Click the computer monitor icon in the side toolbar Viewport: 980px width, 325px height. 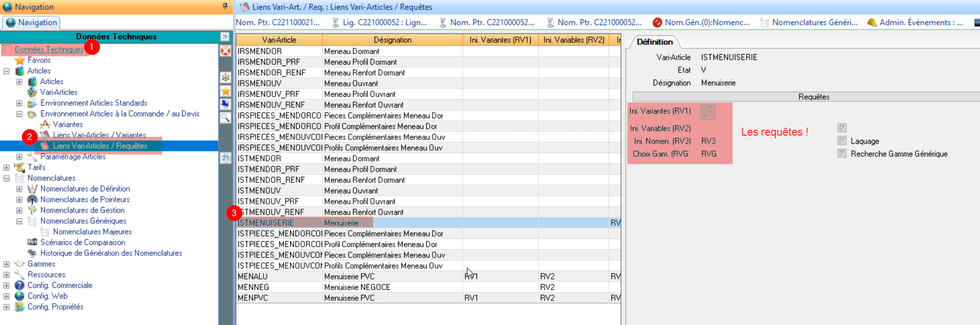click(225, 104)
